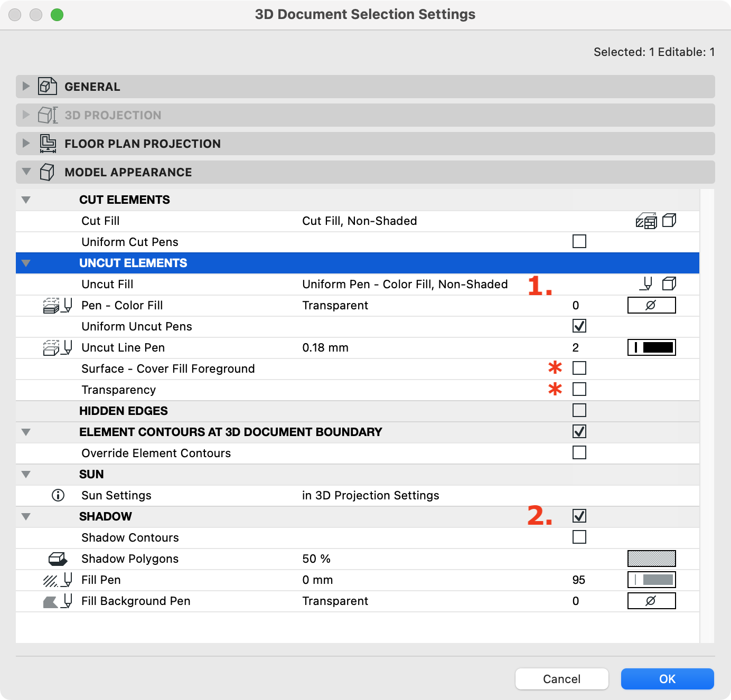Image resolution: width=731 pixels, height=700 pixels.
Task: Open the Fill Pen gray color swatch
Action: [652, 580]
